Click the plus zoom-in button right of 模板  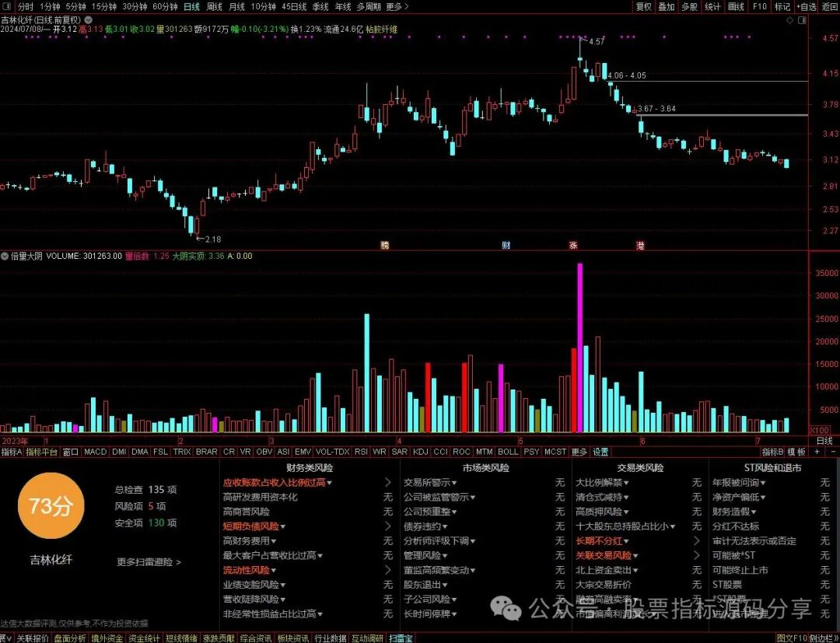coord(817,452)
